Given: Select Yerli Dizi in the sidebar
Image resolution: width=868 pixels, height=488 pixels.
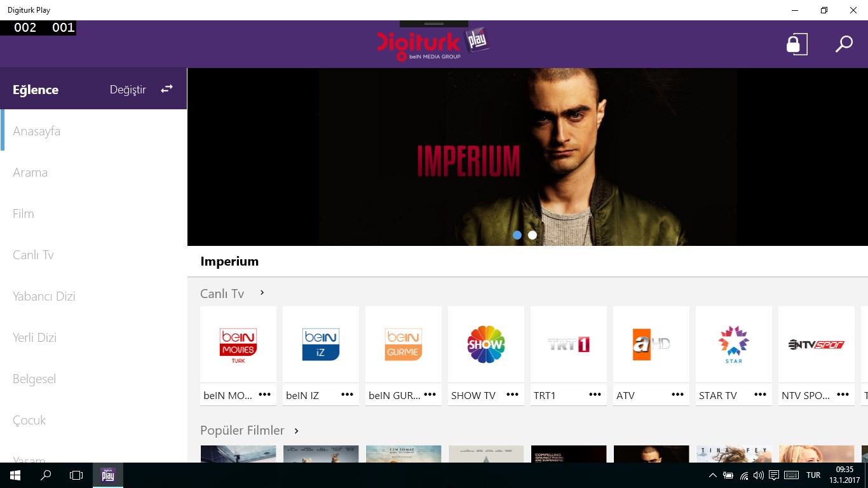Looking at the screenshot, I should pyautogui.click(x=93, y=337).
